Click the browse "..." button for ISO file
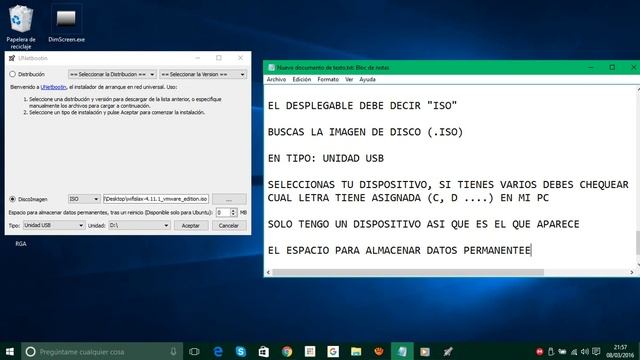The image size is (640, 360). coord(229,199)
